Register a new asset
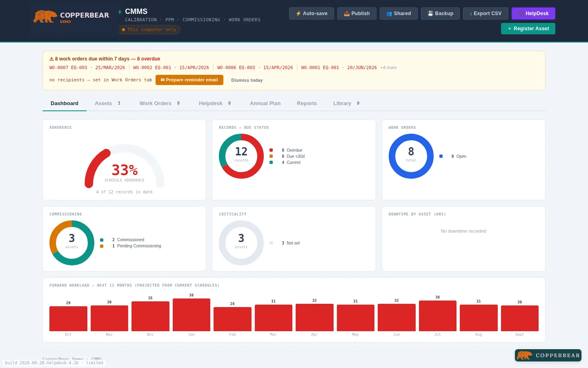This screenshot has height=368, width=588. coord(528,29)
